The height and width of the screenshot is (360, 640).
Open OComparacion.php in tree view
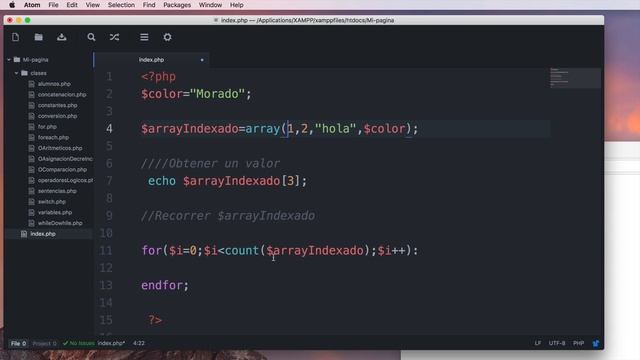tap(62, 169)
